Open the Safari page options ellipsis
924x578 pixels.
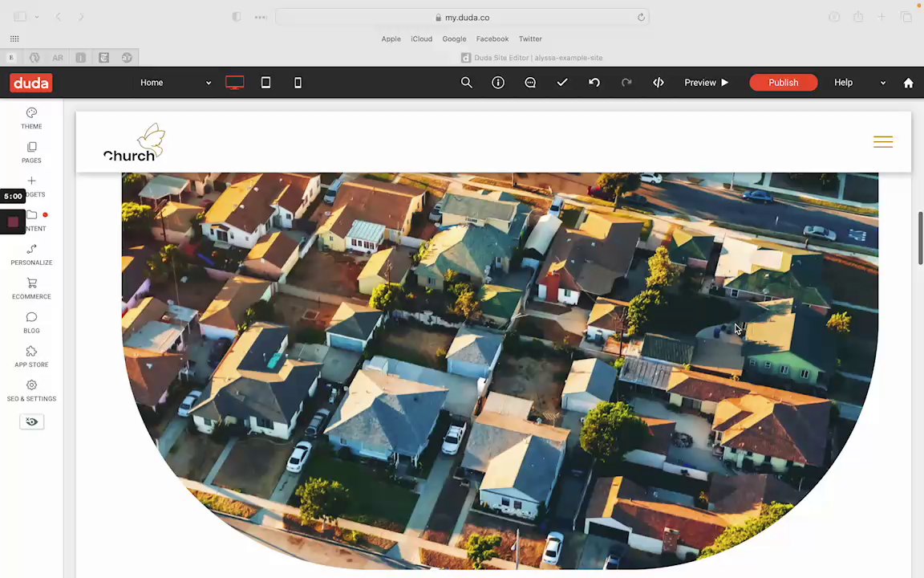pos(261,17)
